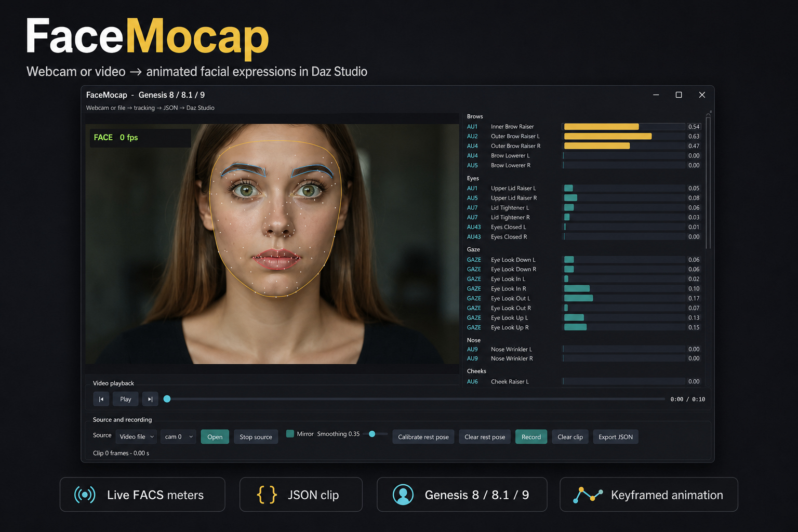Minimize the FaceMocap window

click(x=656, y=95)
